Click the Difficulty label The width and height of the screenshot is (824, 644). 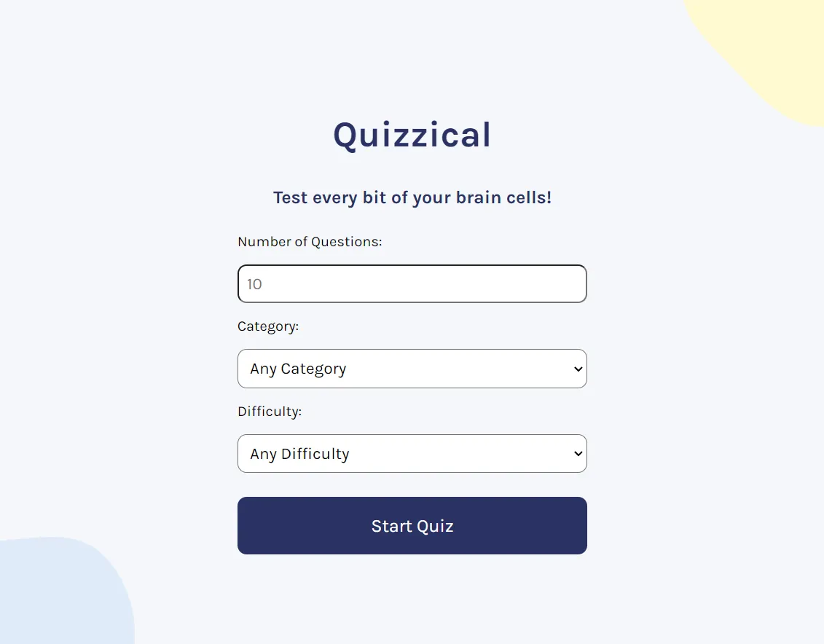[x=270, y=411]
